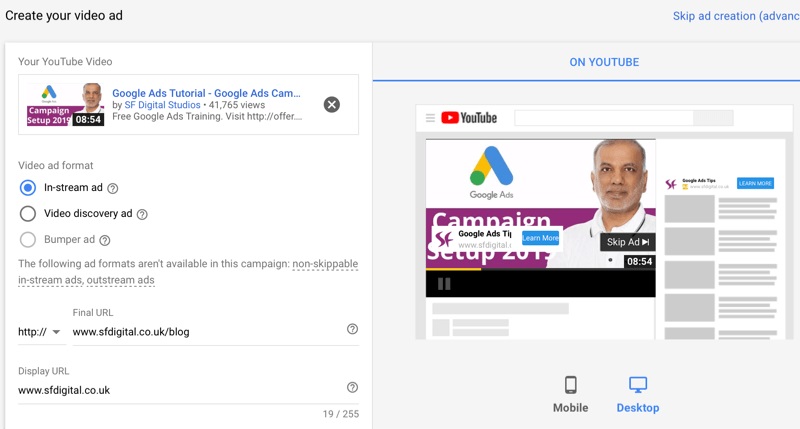
Task: Click the Mobile phone preview icon
Action: pyautogui.click(x=570, y=386)
